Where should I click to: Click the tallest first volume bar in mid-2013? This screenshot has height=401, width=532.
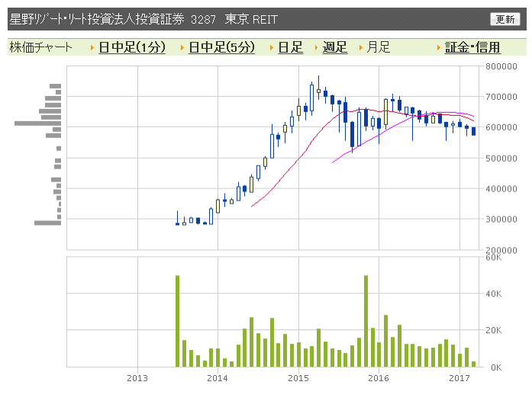pyautogui.click(x=177, y=321)
